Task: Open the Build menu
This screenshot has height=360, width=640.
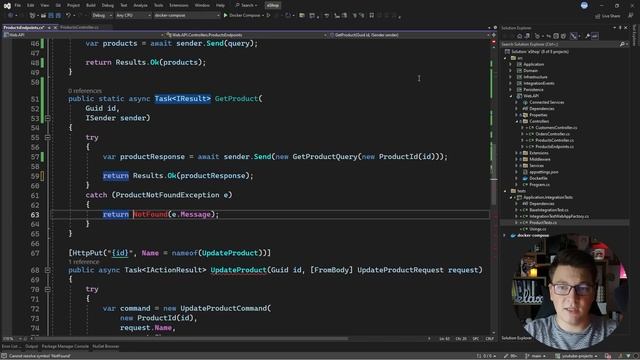Action: (91, 5)
